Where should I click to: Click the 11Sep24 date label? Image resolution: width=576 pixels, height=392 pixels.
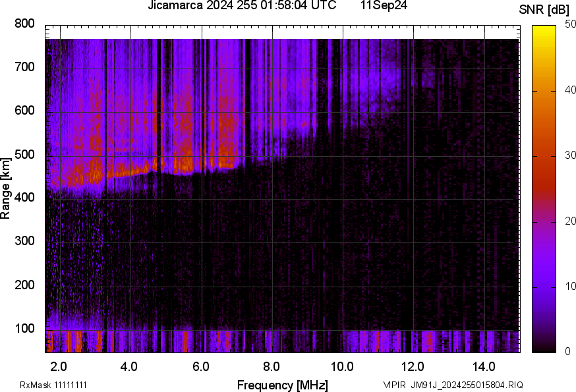pyautogui.click(x=384, y=6)
